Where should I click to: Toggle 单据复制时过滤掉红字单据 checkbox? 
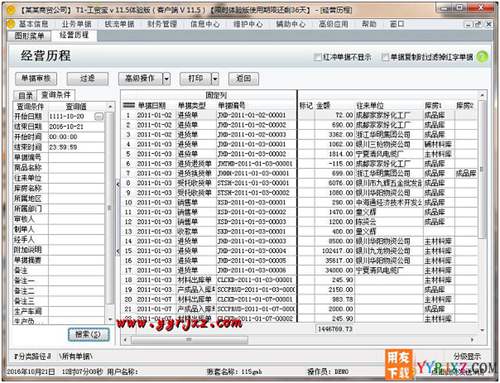tap(385, 57)
